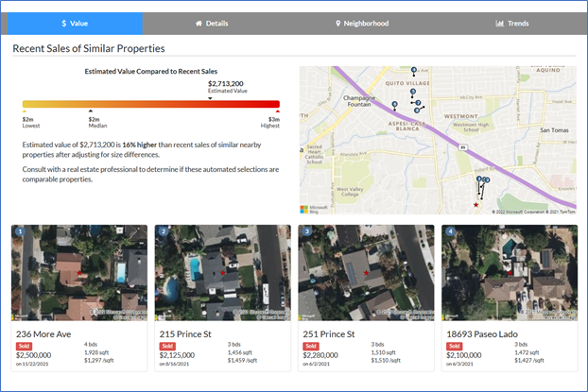
Task: Open aerial photo of 215 Prince St
Action: [223, 272]
